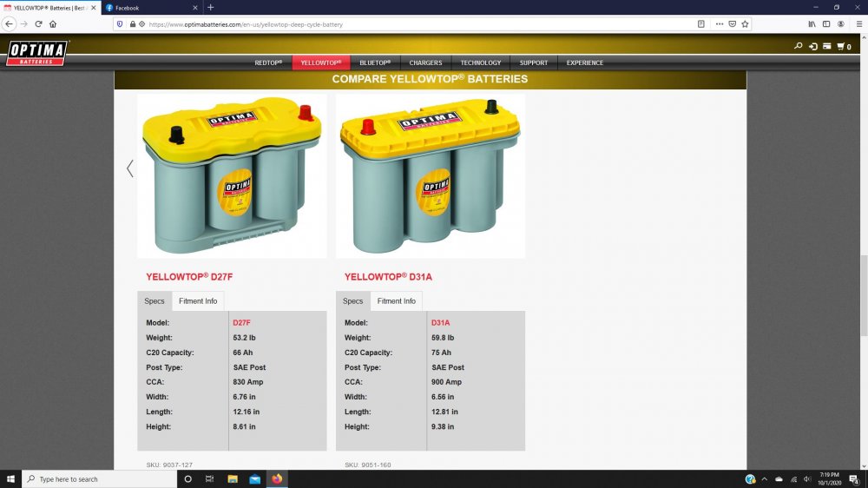
Task: Open the shopping cart icon
Action: point(843,46)
